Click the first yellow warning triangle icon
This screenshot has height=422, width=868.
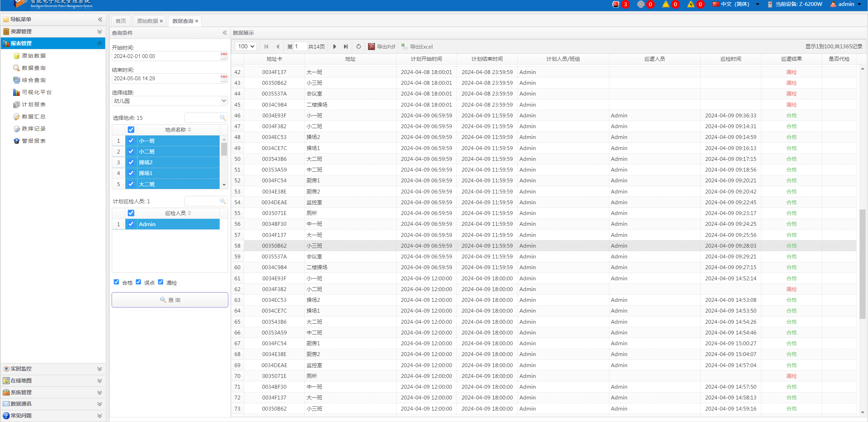click(x=666, y=4)
